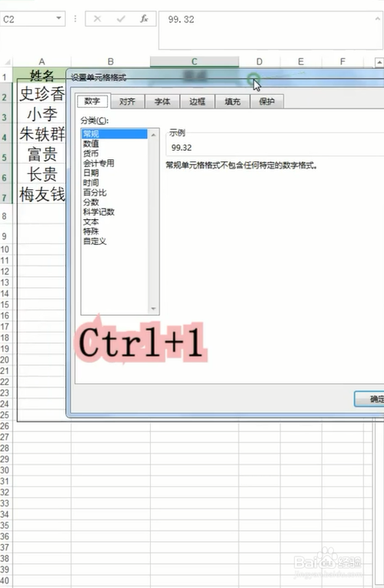384x588 pixels.
Task: Expand the formula bar with the chevron
Action: (x=378, y=18)
